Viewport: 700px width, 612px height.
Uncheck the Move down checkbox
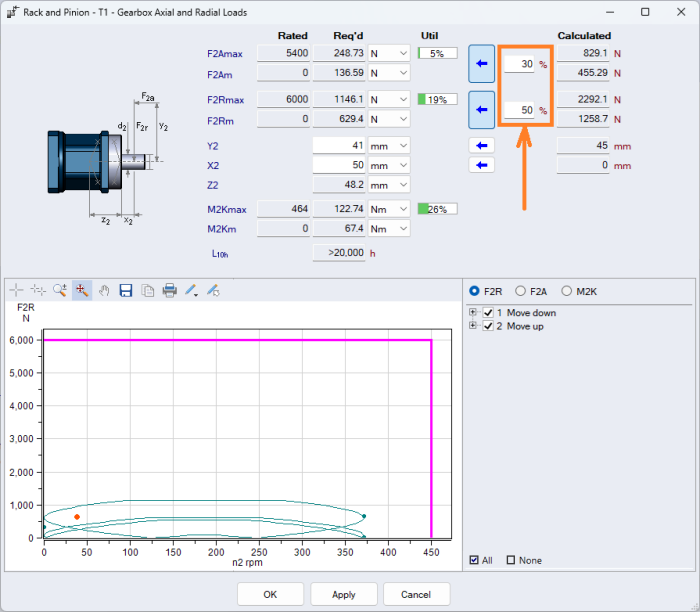488,313
